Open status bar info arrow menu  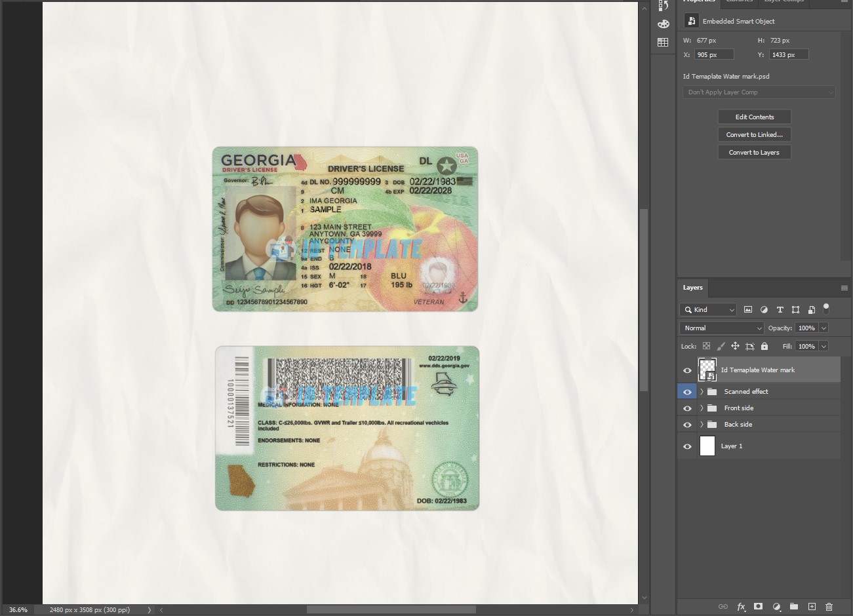149,610
